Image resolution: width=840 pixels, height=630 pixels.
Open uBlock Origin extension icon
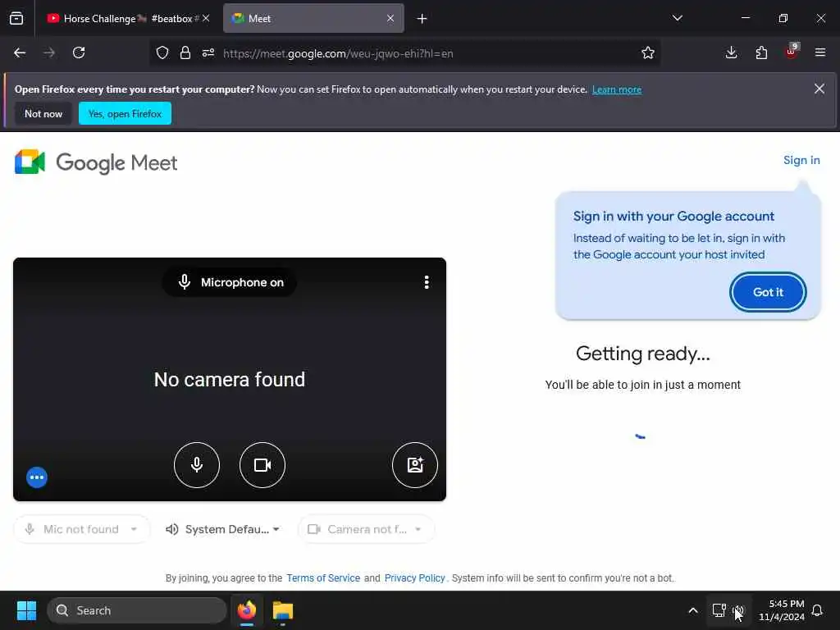[792, 52]
